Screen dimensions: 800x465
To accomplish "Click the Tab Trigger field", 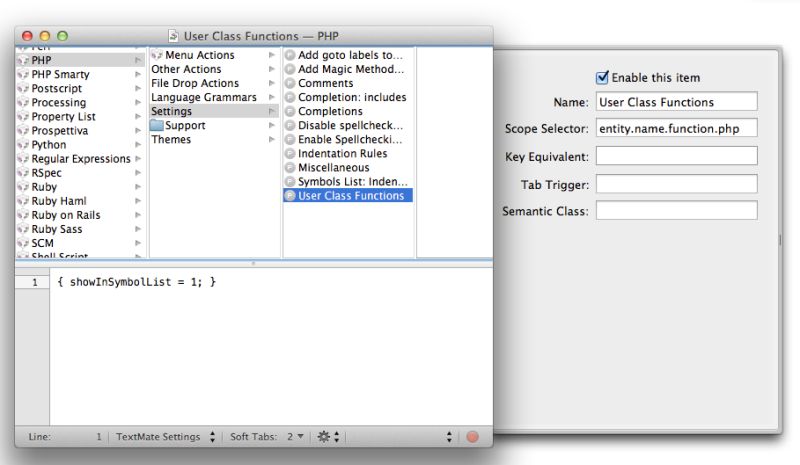I will click(677, 184).
